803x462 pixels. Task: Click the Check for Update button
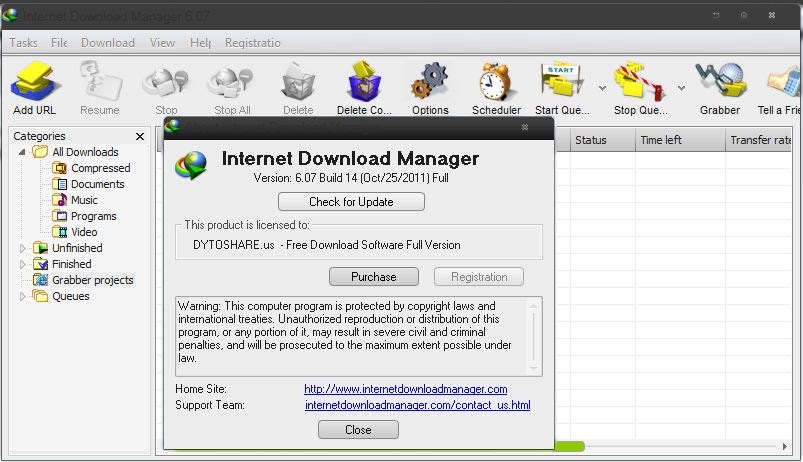351,202
